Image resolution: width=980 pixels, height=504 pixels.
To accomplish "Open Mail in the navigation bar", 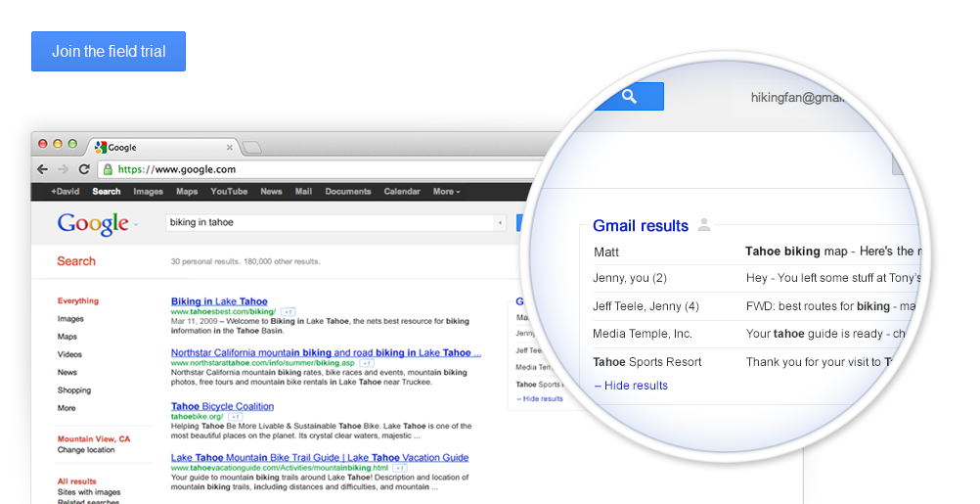I will [x=304, y=192].
